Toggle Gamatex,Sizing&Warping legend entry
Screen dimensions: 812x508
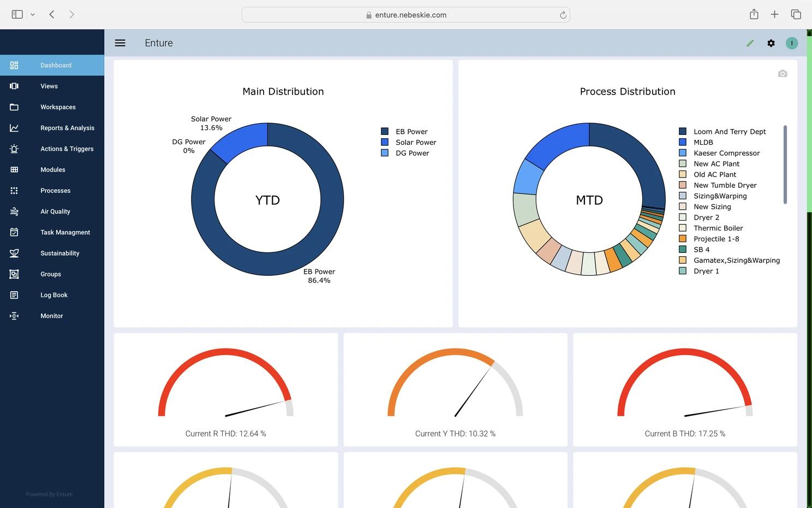pos(730,261)
